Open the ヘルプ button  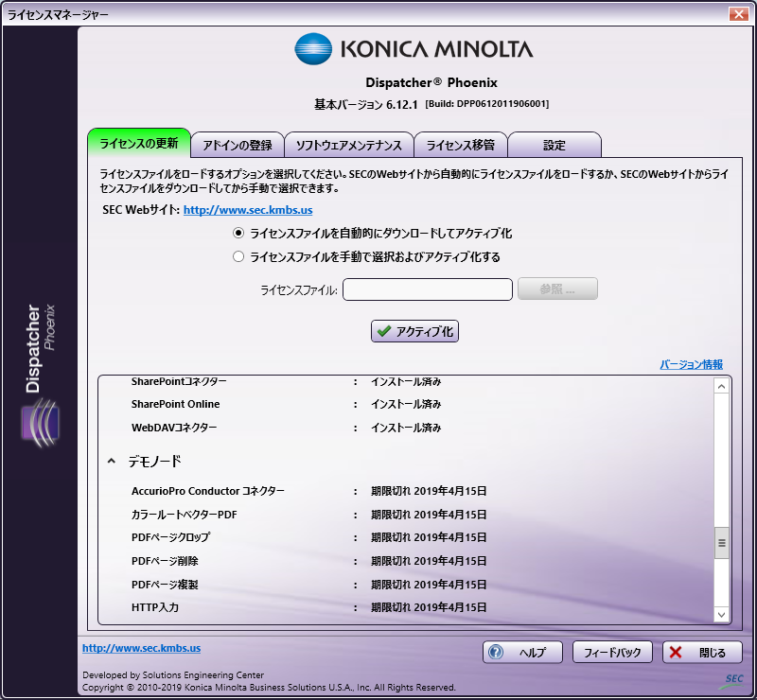(522, 652)
